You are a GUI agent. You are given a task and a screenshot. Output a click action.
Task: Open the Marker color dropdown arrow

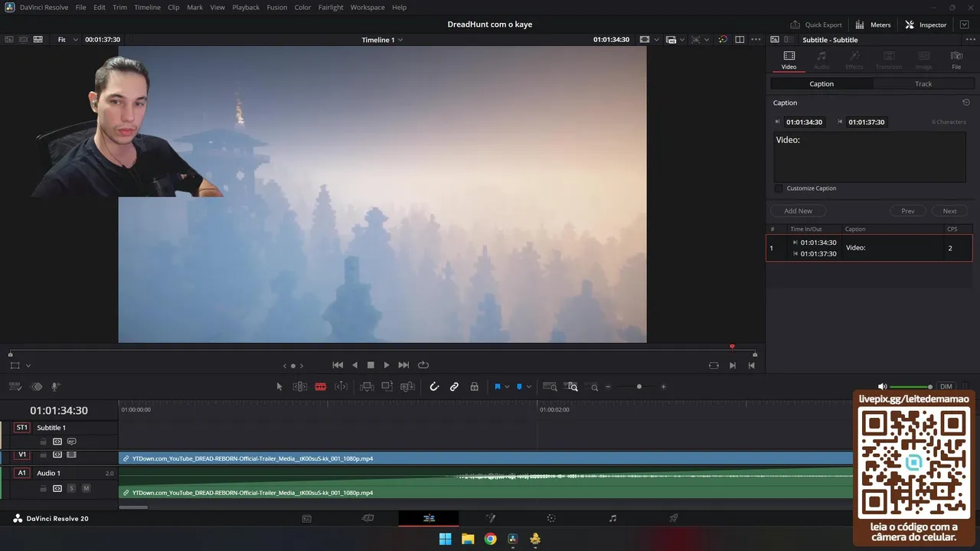528,386
